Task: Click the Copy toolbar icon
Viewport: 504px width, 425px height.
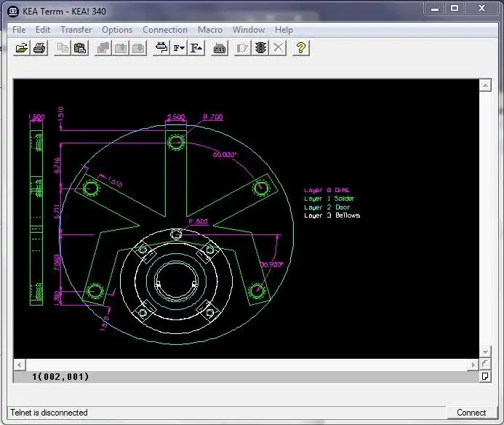Action: (63, 48)
